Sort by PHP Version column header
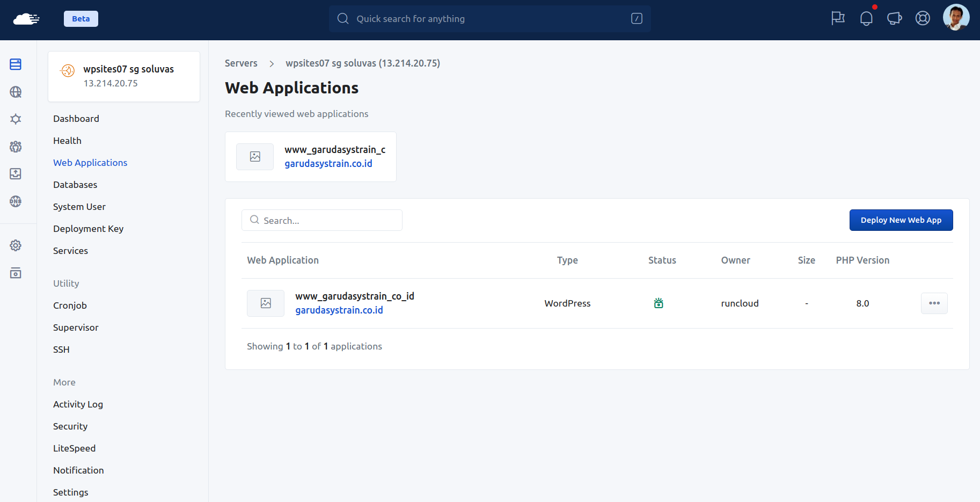980x502 pixels. (x=862, y=260)
